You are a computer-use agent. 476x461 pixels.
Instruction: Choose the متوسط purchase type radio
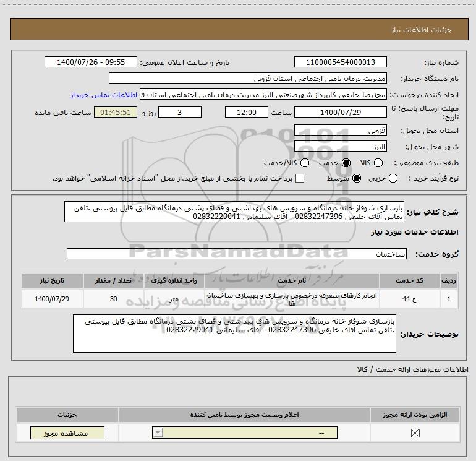point(357,178)
